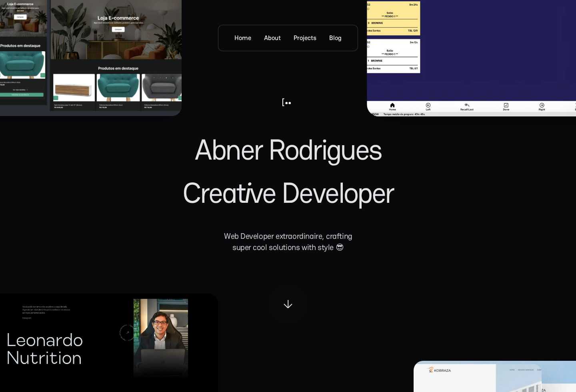576x392 pixels.
Task: Click the scroll-down arrow button
Action: tap(288, 304)
